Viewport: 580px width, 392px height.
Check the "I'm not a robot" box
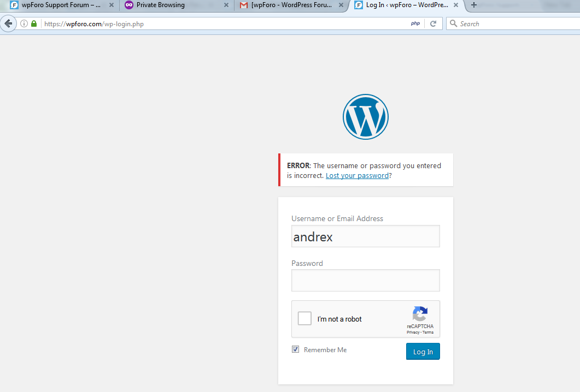pyautogui.click(x=304, y=319)
